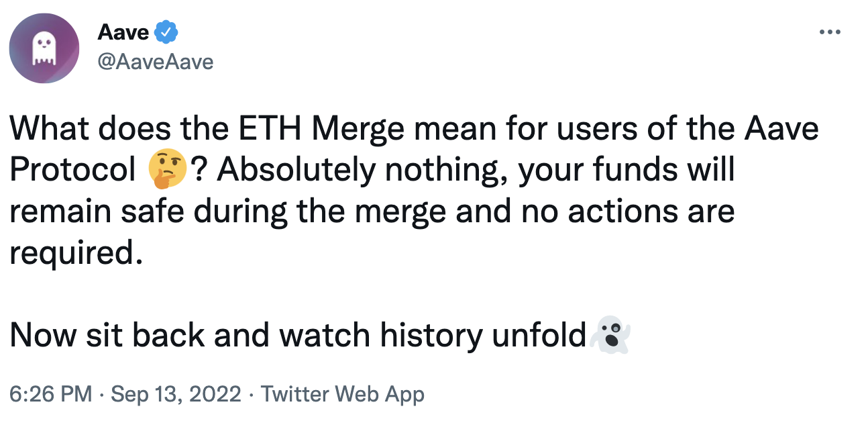Image resolution: width=868 pixels, height=423 pixels.
Task: Open the @AaveAave handle link
Action: pyautogui.click(x=156, y=62)
